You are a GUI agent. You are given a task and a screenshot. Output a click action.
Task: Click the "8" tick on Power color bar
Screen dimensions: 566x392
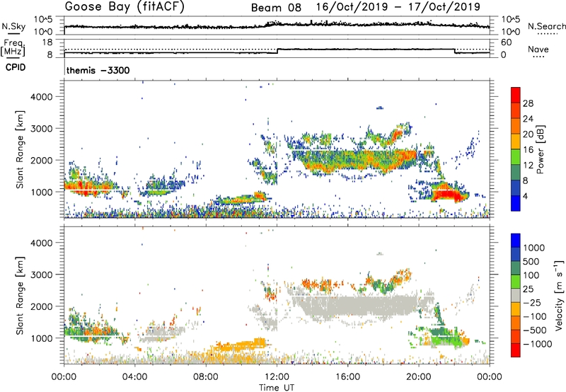[x=525, y=180]
